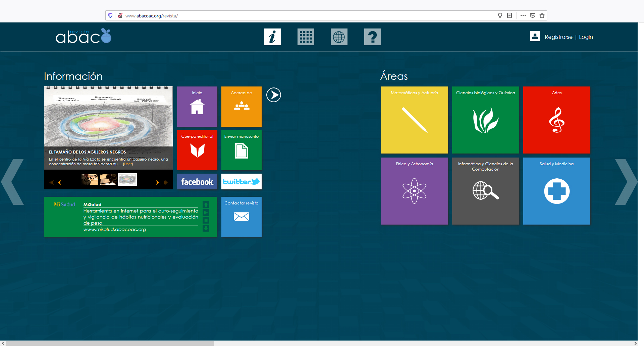Click the Login link

(586, 37)
